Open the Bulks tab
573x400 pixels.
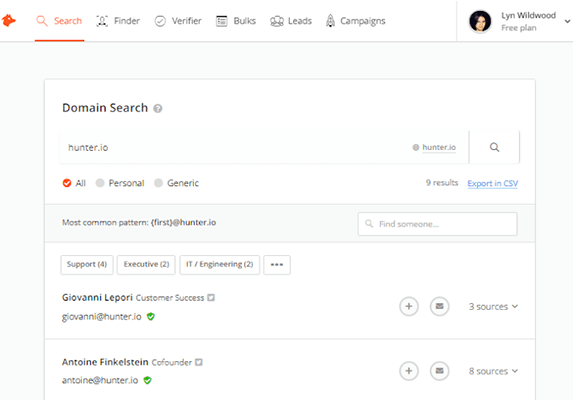click(236, 21)
